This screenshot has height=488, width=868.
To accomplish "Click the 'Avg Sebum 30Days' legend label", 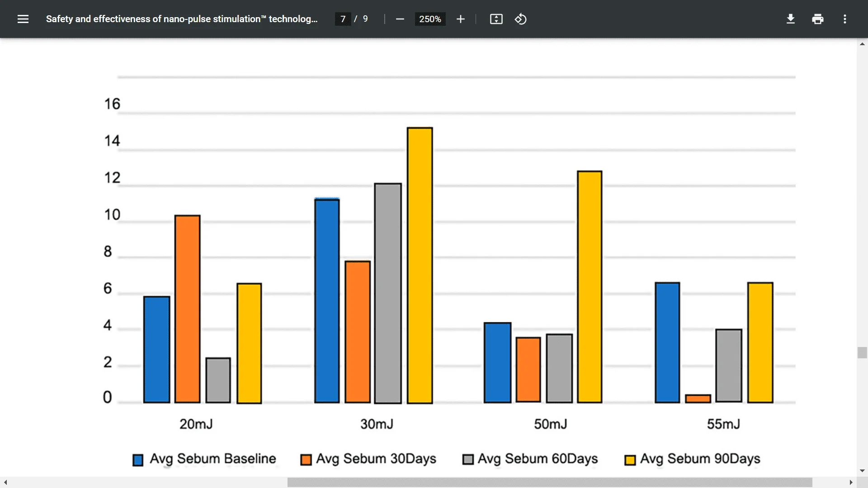I will [376, 459].
